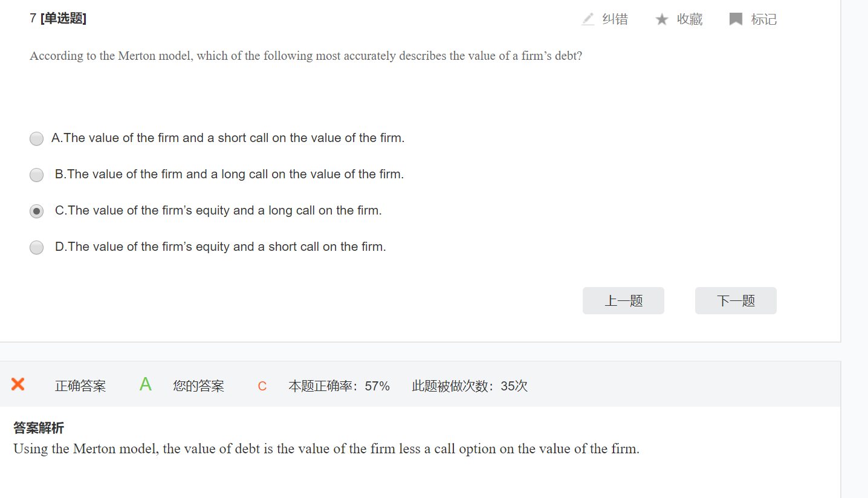Click the 本题正确率 57% statistic
868x498 pixels.
pos(339,386)
